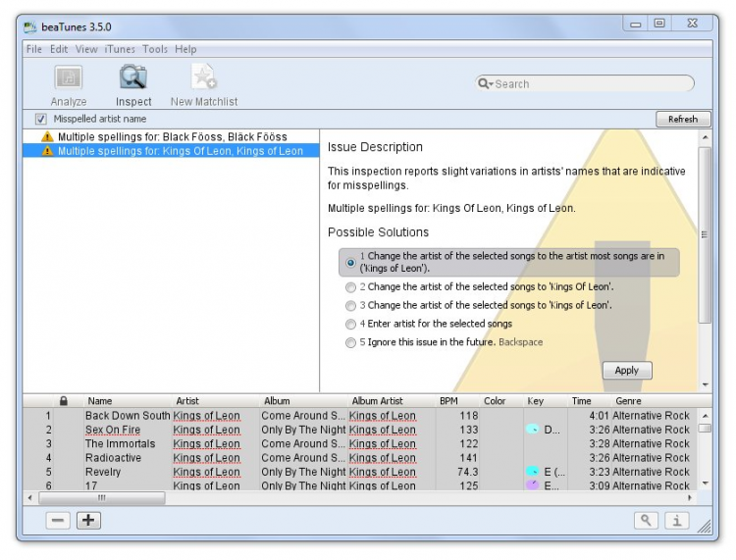Click the cyan key color dot for Sex On Fire

click(x=532, y=430)
